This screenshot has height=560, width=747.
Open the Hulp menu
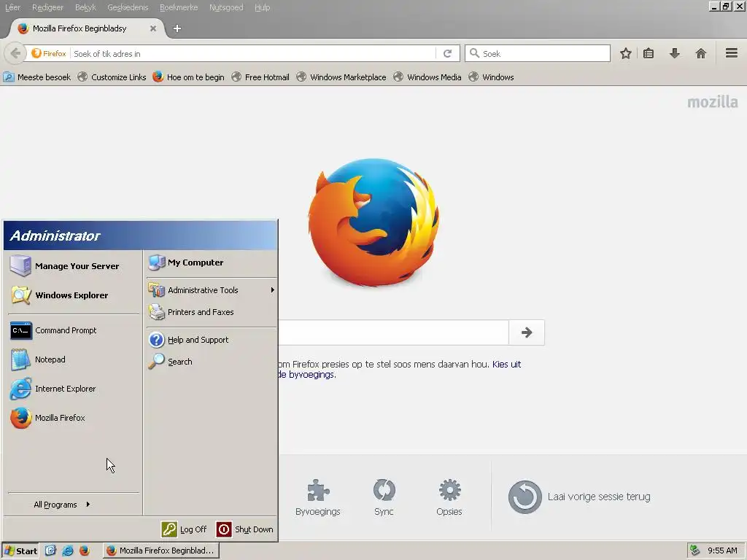pos(262,7)
